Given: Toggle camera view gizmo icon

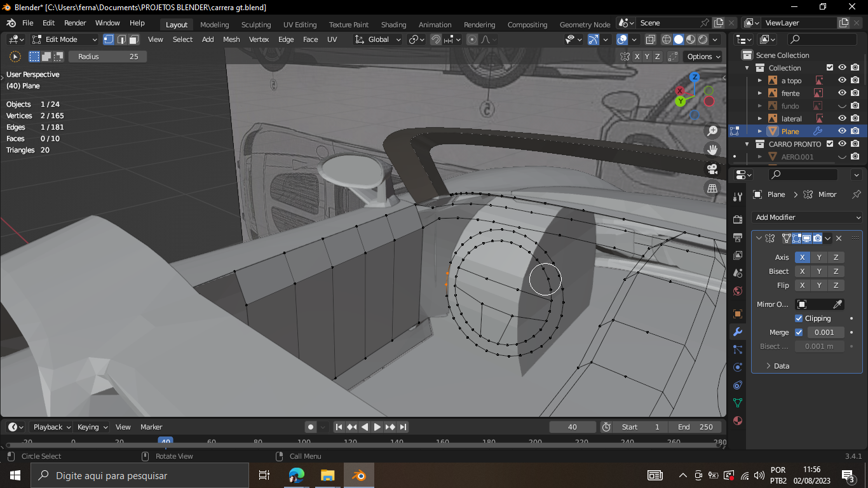Looking at the screenshot, I should (712, 169).
